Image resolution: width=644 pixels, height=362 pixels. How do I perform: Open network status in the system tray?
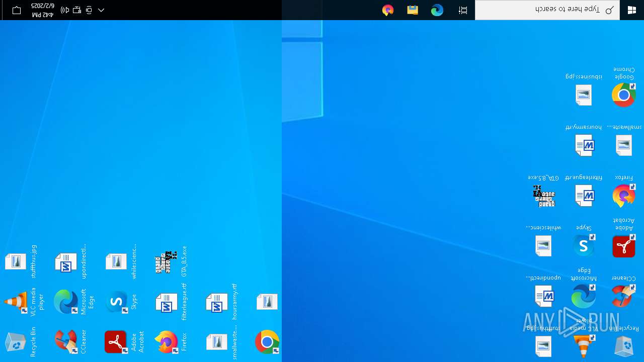coord(77,10)
